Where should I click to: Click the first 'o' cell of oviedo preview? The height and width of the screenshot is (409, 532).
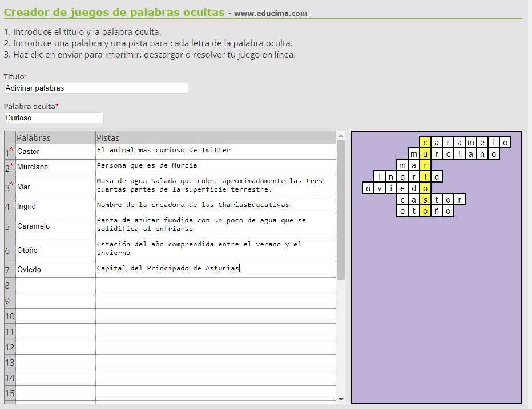pyautogui.click(x=368, y=188)
